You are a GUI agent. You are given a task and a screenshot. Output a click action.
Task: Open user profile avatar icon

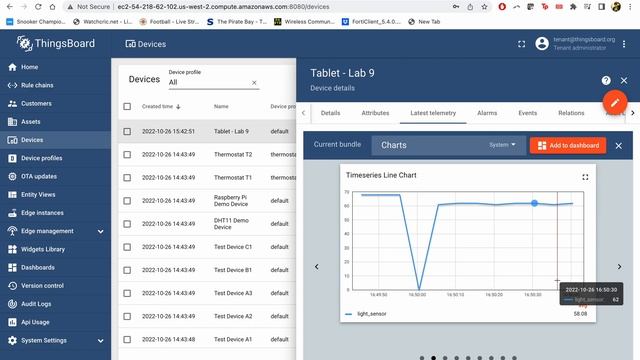click(542, 44)
